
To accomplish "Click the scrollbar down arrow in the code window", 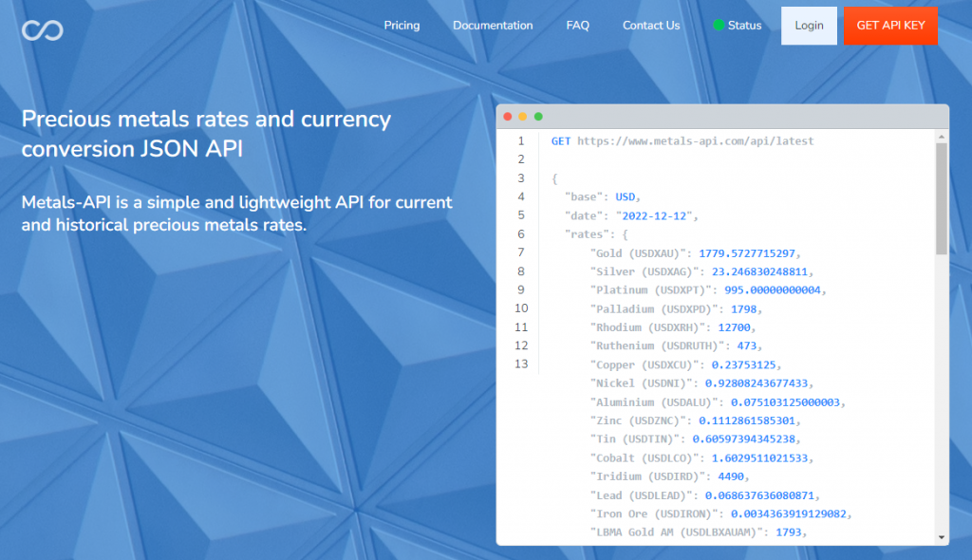I will [942, 537].
